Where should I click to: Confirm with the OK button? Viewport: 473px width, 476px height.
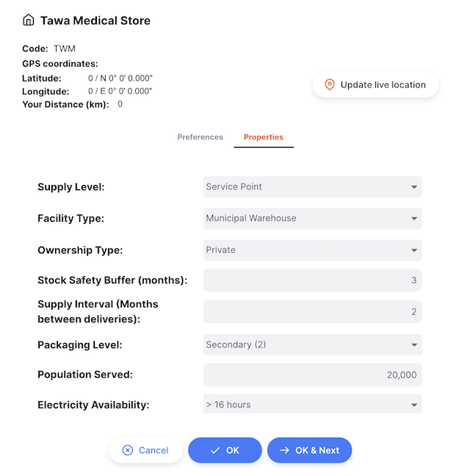[225, 450]
